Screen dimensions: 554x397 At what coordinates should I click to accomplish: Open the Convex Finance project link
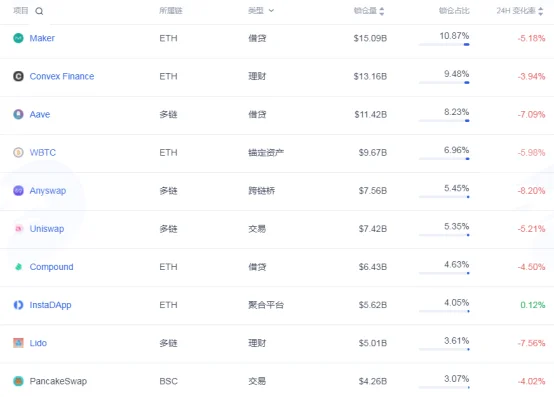[x=62, y=76]
